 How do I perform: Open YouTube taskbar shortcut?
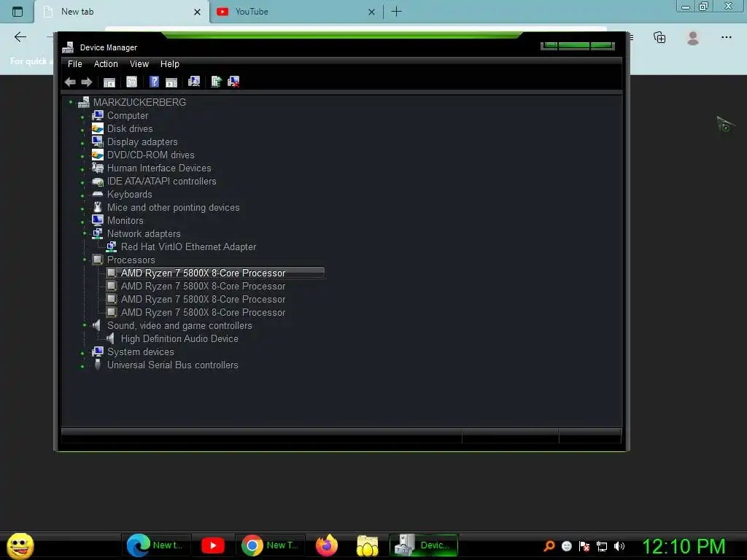213,545
